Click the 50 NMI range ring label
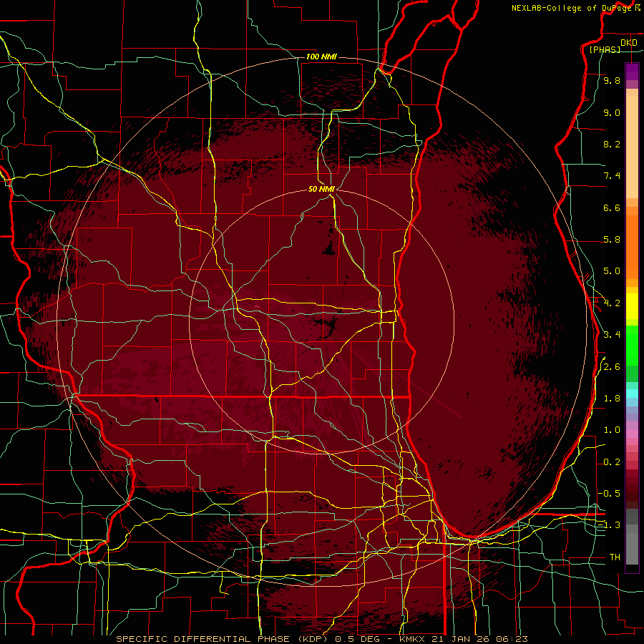This screenshot has width=644, height=644. pos(321,189)
